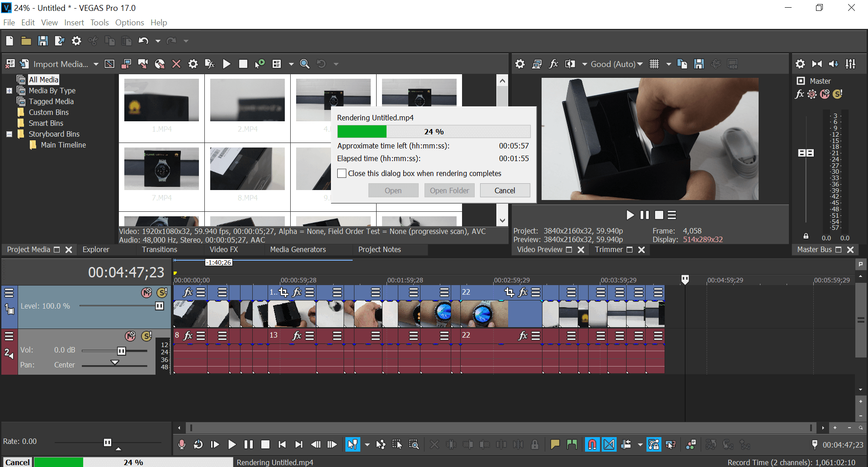
Task: Open Auto Ripple mode dropdown arrow
Action: coord(640,445)
